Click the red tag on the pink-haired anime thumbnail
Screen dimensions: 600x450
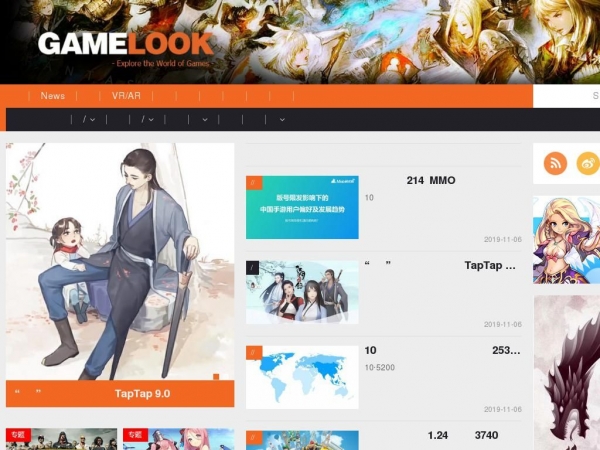(x=135, y=435)
